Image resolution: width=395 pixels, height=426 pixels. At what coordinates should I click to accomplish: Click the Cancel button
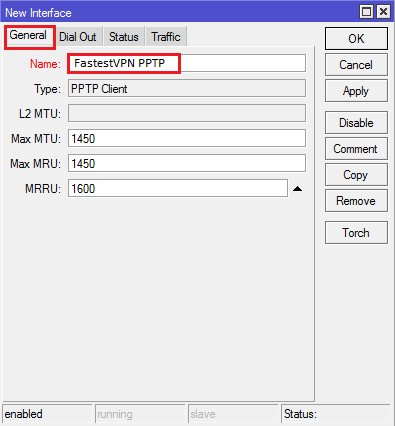(356, 65)
